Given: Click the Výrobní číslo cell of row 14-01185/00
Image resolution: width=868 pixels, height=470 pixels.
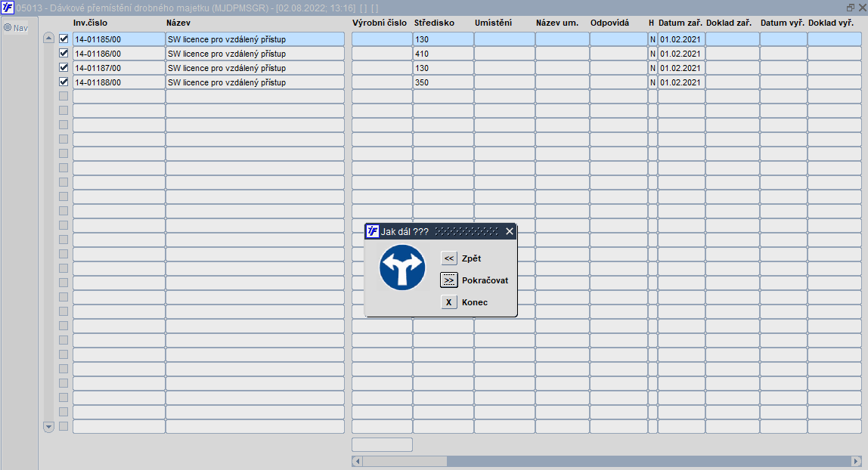Looking at the screenshot, I should (x=382, y=39).
